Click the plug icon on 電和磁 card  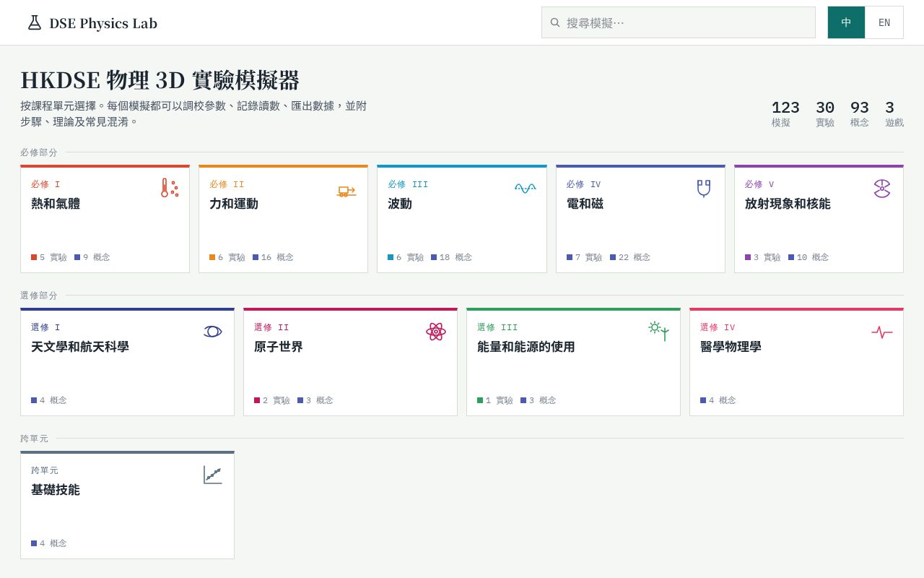[x=704, y=189]
